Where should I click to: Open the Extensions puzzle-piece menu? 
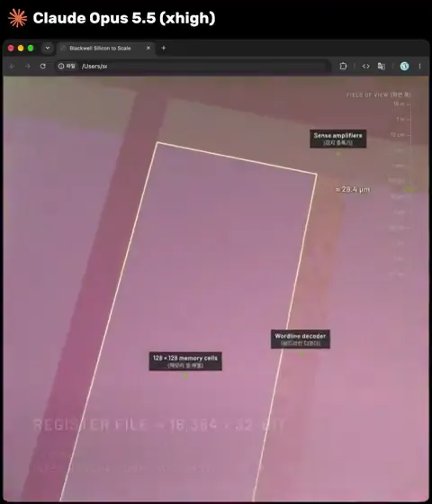pos(343,67)
